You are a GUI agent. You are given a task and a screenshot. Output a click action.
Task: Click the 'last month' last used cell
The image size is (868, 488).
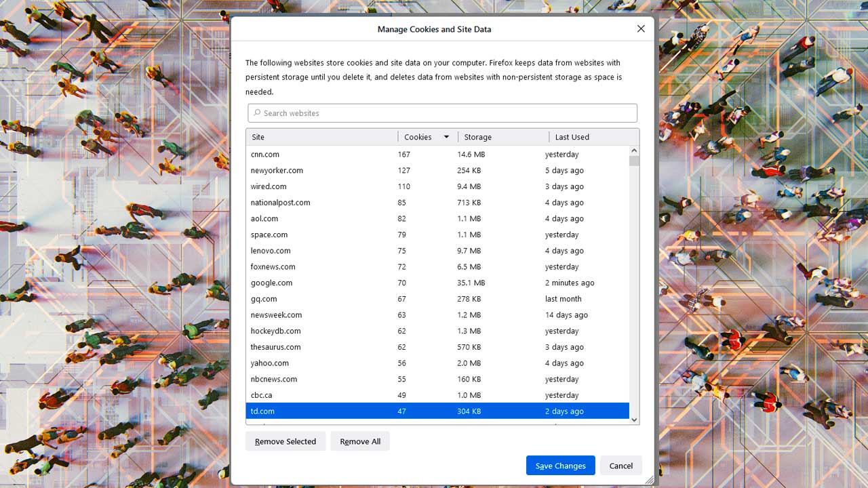pos(563,299)
